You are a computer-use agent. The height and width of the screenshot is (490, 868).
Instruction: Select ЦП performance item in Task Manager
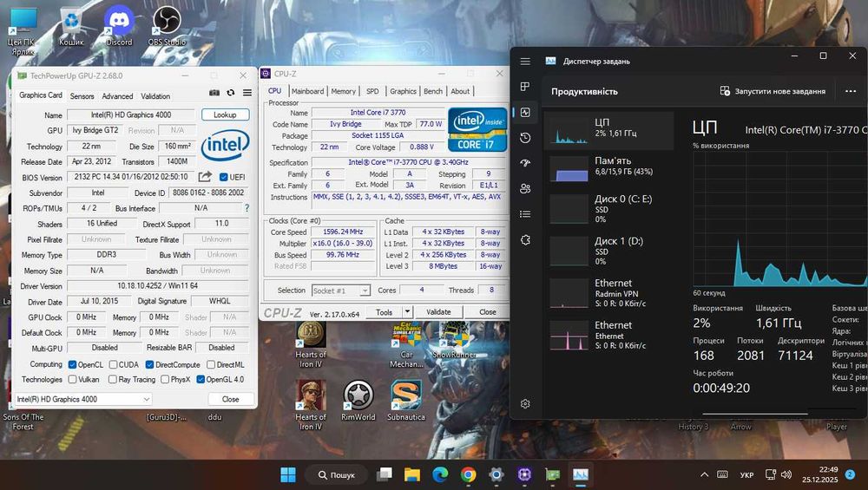pyautogui.click(x=609, y=130)
